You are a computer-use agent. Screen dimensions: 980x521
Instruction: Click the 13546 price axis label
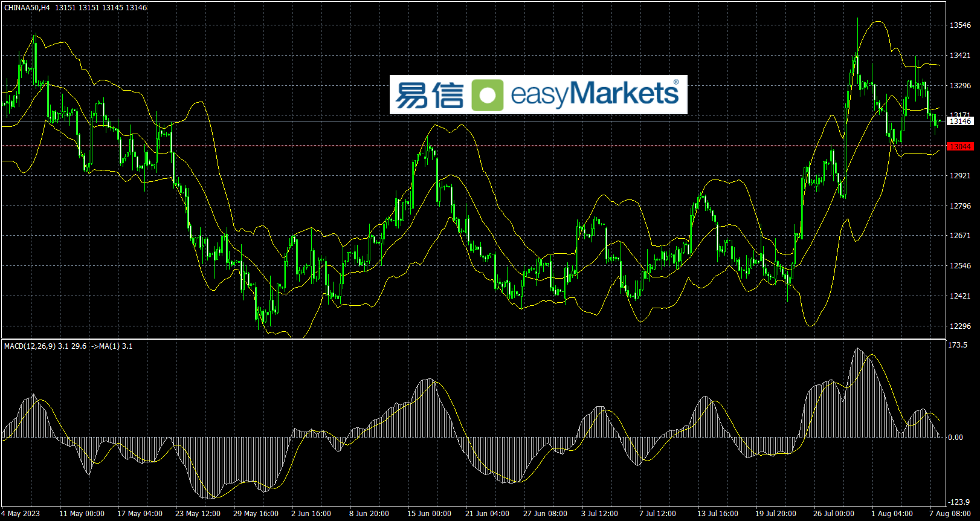960,25
